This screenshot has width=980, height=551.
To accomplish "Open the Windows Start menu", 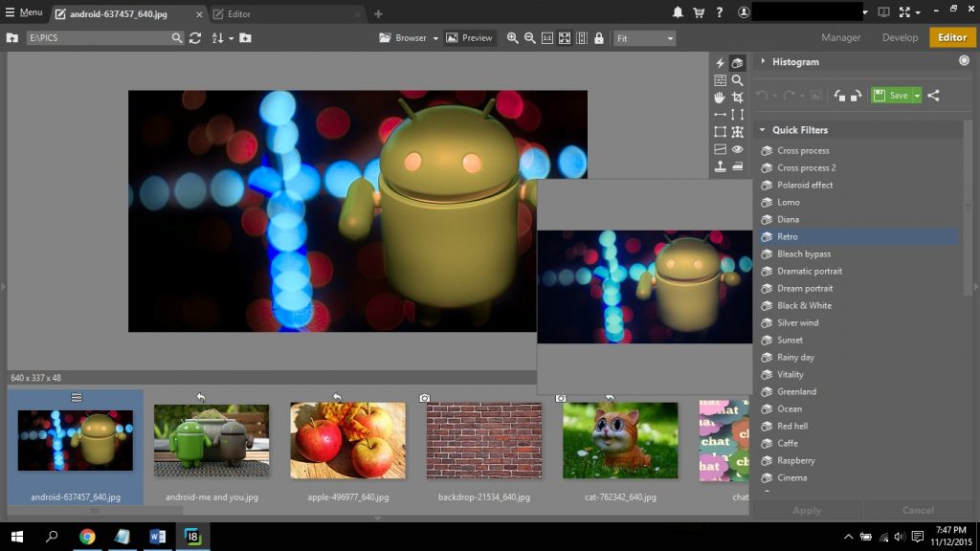I will click(x=17, y=537).
